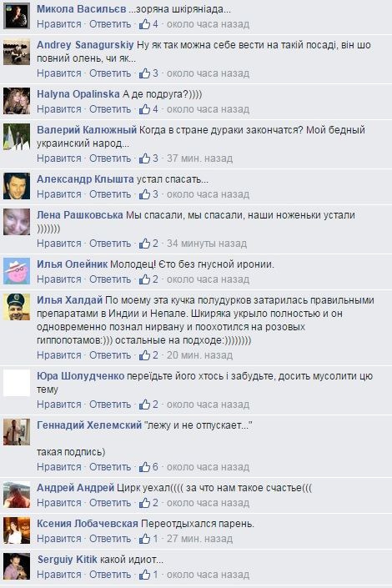Click Нравится under Ксения Лобачевская's comment

click(59, 539)
